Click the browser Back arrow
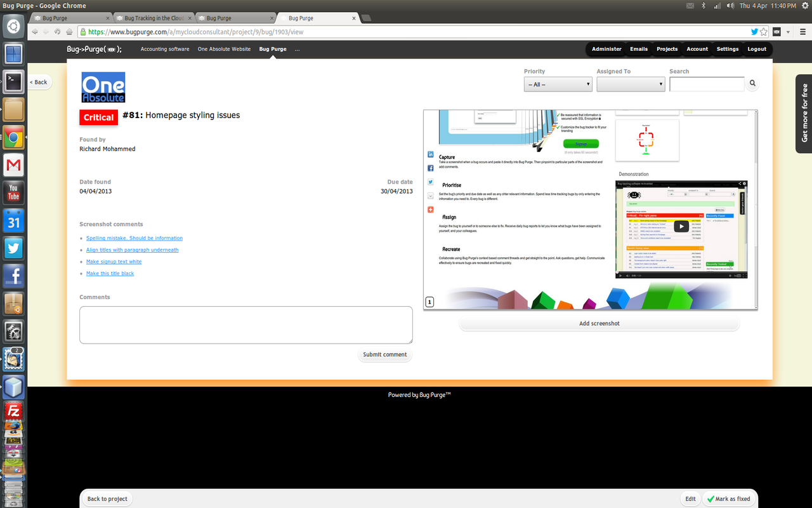Image resolution: width=812 pixels, height=508 pixels. 35,32
